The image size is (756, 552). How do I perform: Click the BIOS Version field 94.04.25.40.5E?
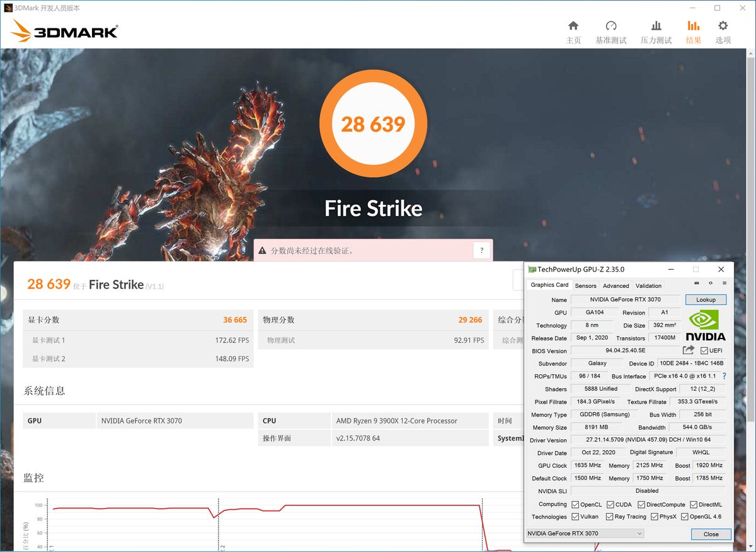tap(625, 350)
